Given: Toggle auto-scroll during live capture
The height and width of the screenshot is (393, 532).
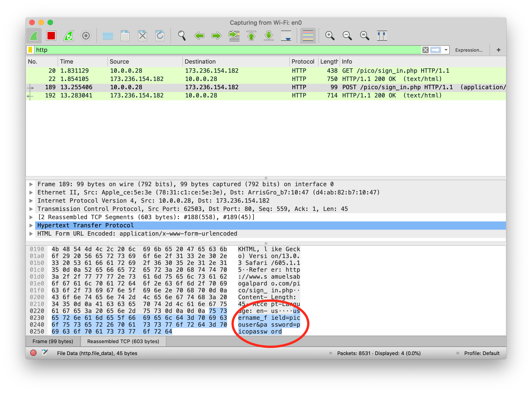Looking at the screenshot, I should pos(286,36).
